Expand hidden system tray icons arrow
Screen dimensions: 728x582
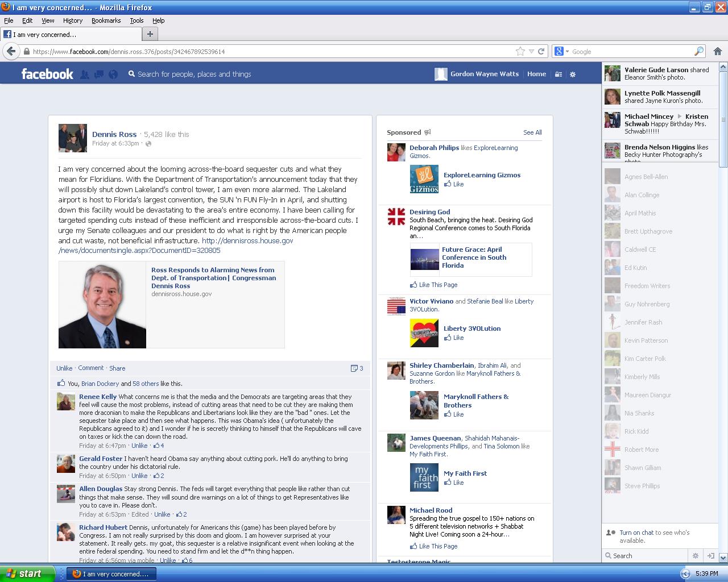point(685,574)
